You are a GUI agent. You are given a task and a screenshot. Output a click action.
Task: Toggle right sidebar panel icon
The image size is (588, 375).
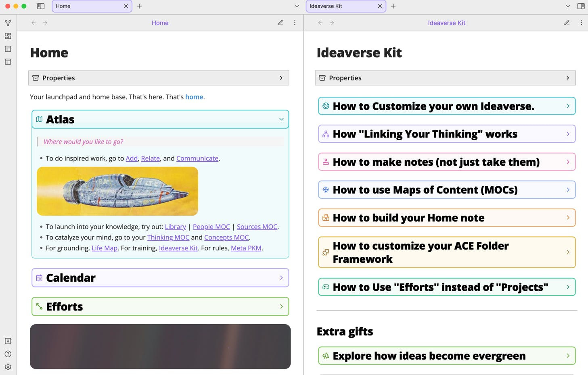[x=581, y=6]
